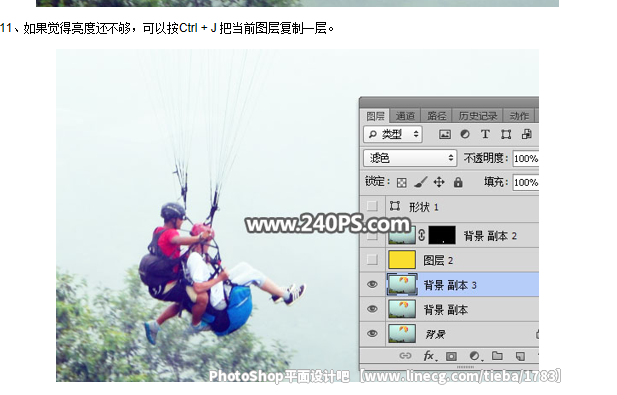Select the 背景 副本 3 layer thumbnail
617x395 pixels.
tap(402, 284)
